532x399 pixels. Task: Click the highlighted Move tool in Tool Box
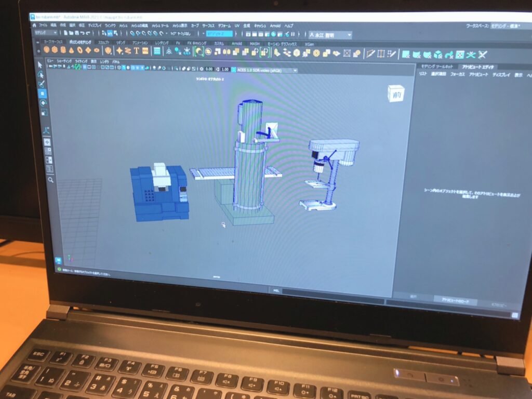click(x=43, y=94)
